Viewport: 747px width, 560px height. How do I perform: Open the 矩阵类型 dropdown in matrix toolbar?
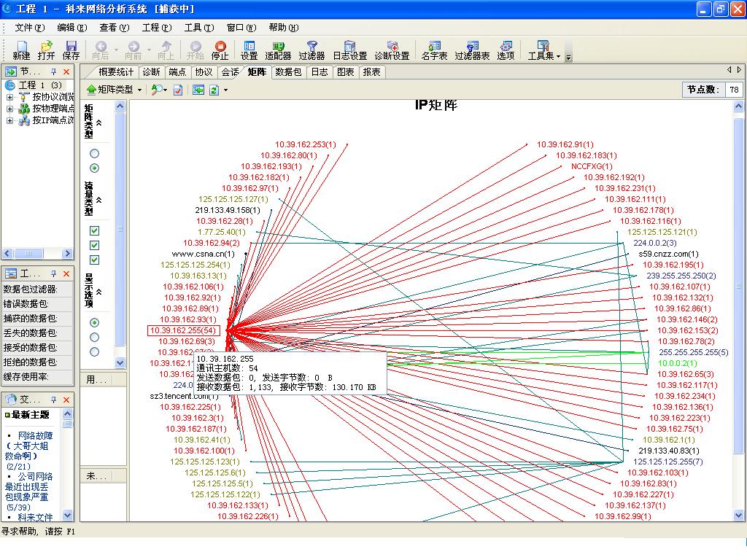(x=115, y=90)
